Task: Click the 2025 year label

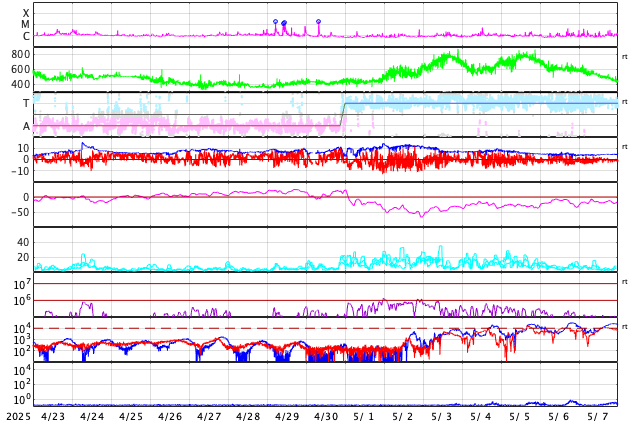Action: 19,417
